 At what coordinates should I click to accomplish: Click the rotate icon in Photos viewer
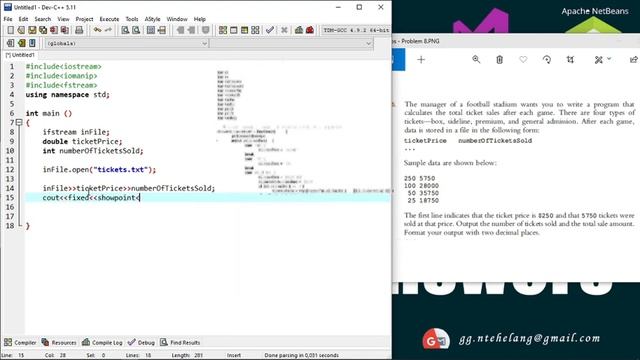(x=547, y=60)
